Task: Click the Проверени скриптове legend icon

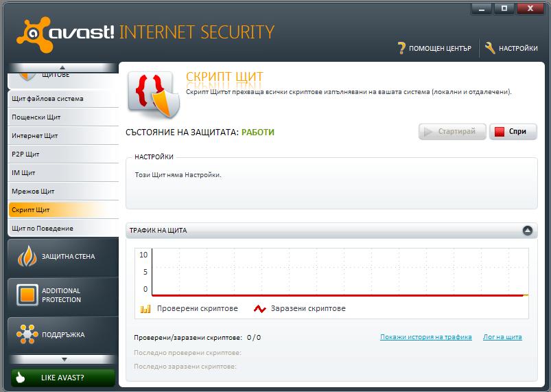Action: (x=145, y=309)
